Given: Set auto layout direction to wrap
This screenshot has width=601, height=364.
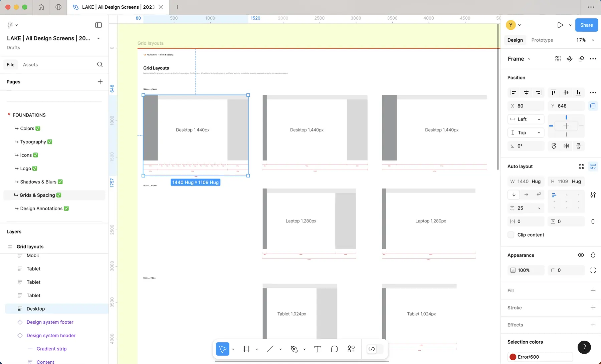Looking at the screenshot, I should tap(539, 195).
